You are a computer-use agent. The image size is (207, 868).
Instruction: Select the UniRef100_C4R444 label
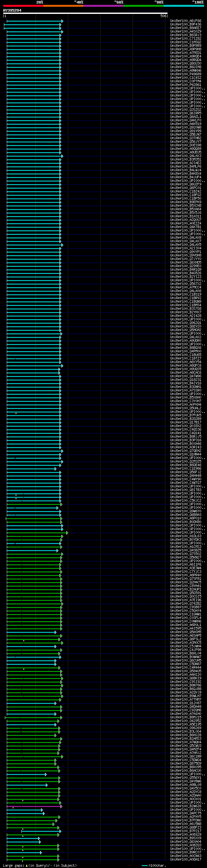pos(186,667)
